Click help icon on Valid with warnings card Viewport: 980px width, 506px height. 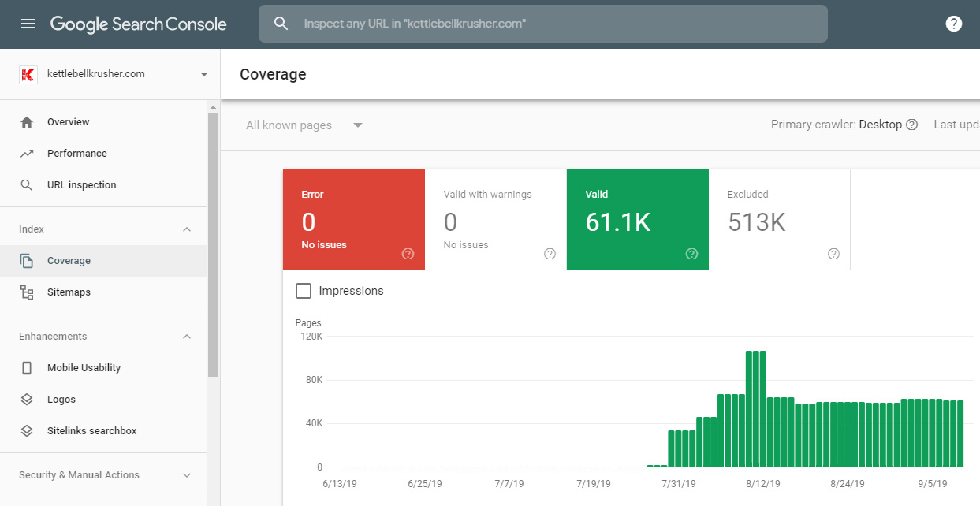coord(550,254)
